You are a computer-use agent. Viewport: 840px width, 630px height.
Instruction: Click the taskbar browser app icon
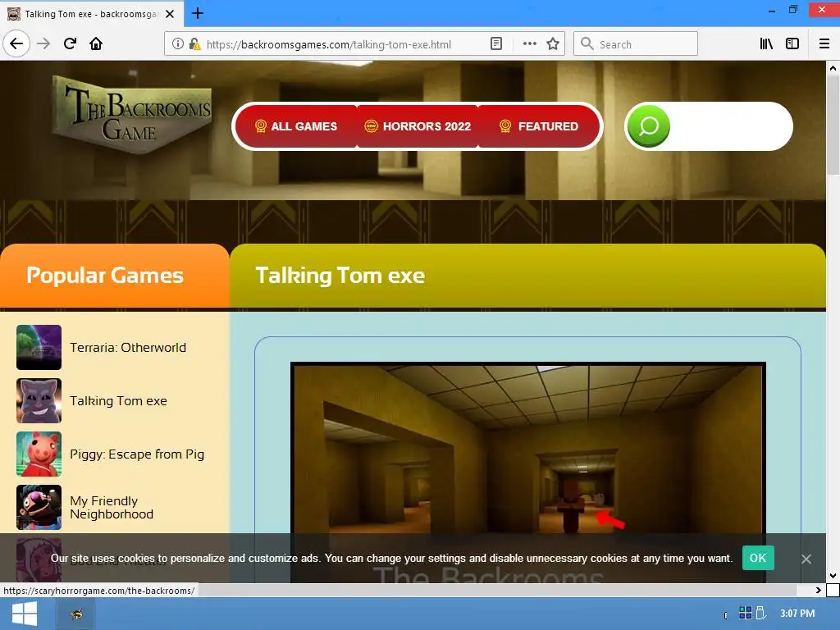pyautogui.click(x=76, y=614)
